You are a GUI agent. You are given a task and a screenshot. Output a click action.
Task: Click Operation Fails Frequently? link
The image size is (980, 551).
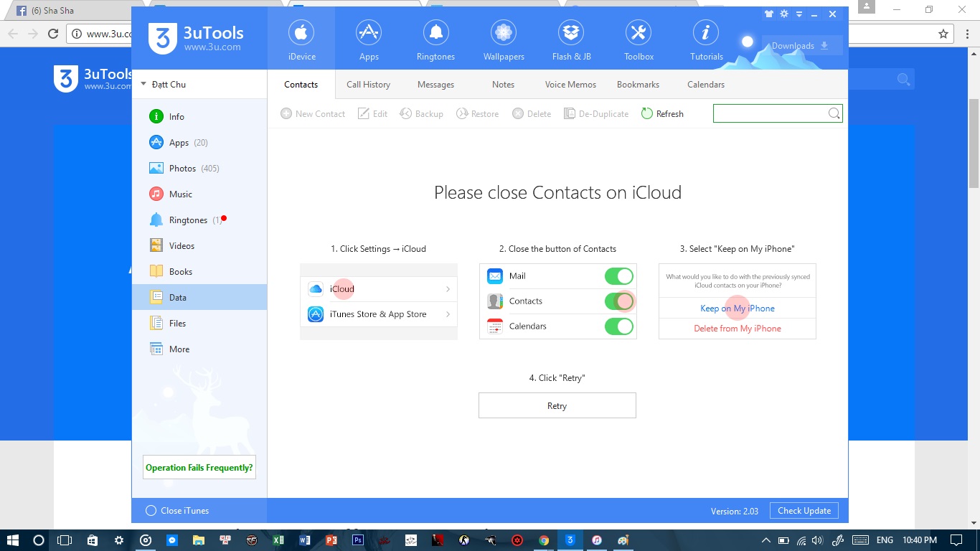click(x=199, y=467)
